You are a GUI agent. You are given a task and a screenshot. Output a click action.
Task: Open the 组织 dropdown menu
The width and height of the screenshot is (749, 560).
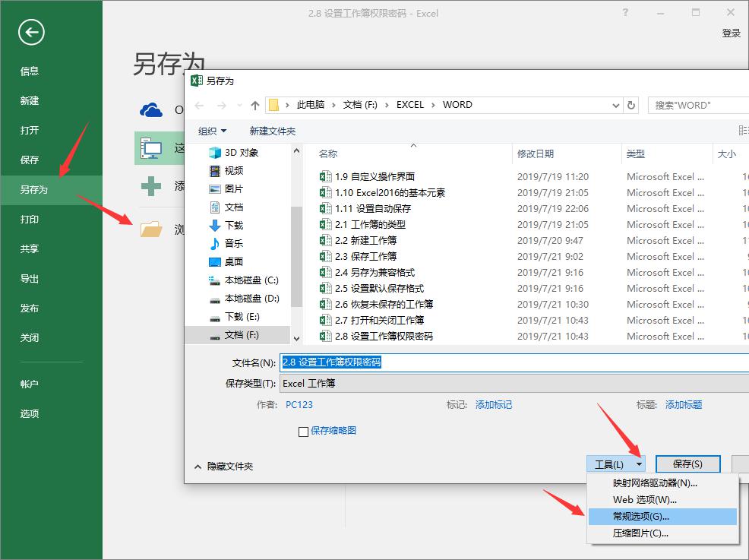pos(212,131)
